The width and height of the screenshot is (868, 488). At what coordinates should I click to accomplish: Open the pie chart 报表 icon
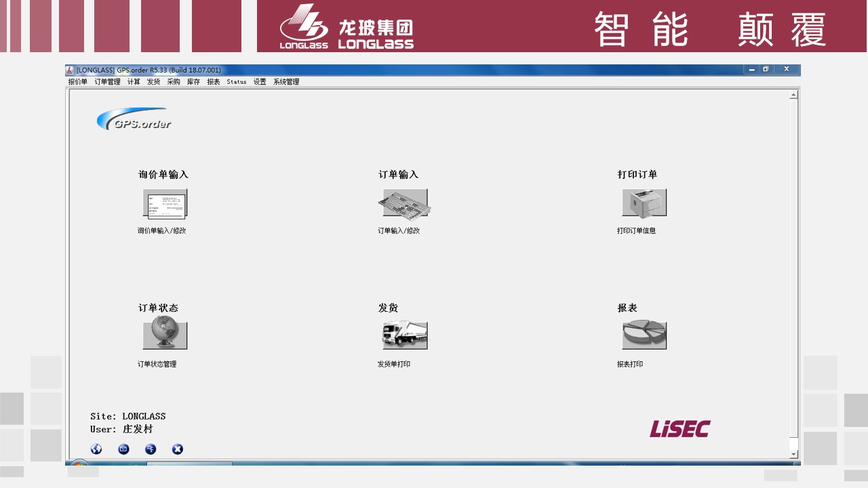[x=644, y=335]
